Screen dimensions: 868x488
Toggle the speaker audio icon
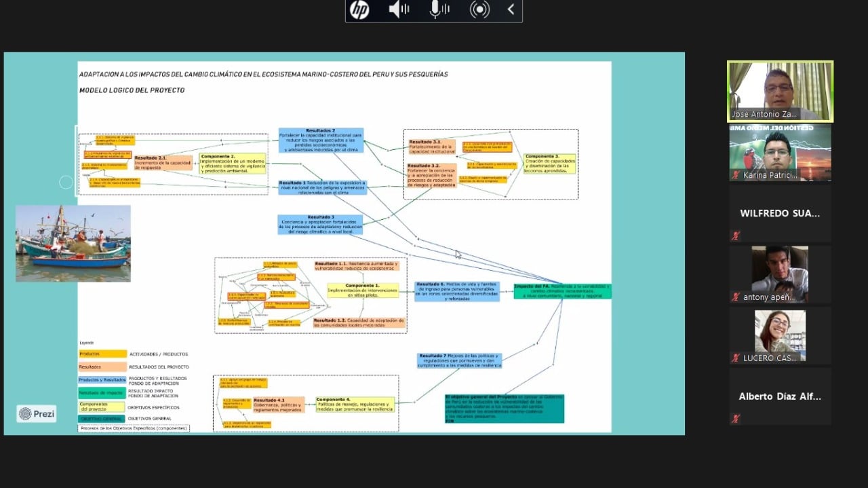[399, 10]
